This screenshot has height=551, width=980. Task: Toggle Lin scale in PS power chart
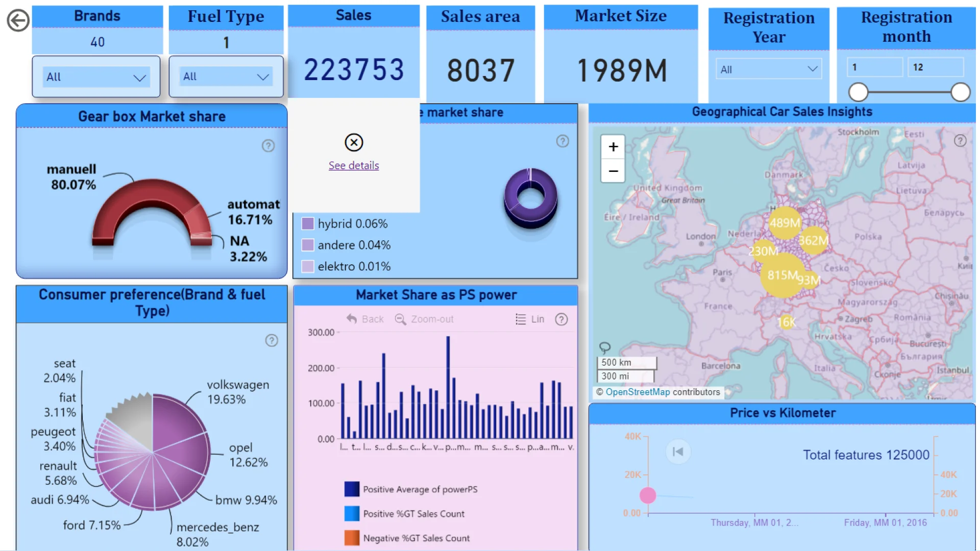(x=530, y=319)
